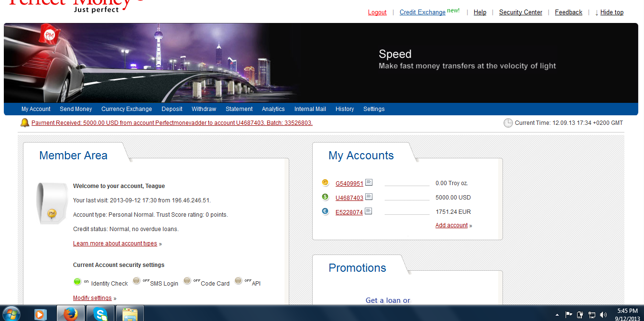
Task: Show hidden tray icons arrow
Action: click(x=557, y=315)
